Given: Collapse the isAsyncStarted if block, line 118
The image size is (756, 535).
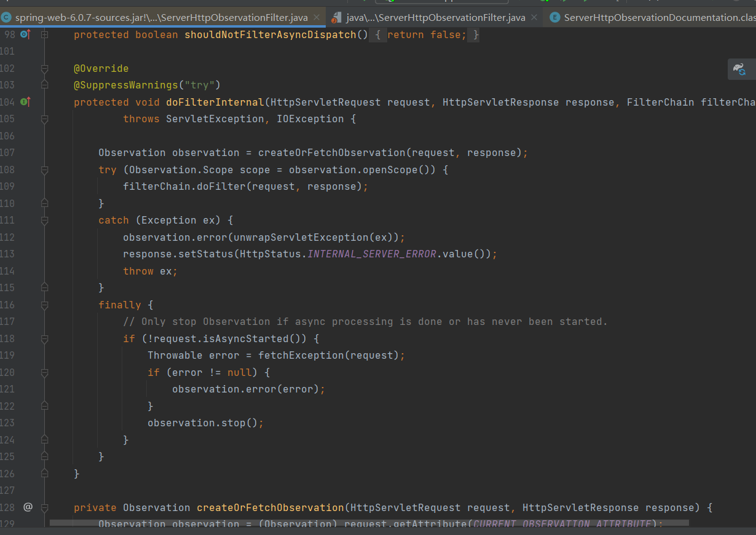Looking at the screenshot, I should [44, 338].
